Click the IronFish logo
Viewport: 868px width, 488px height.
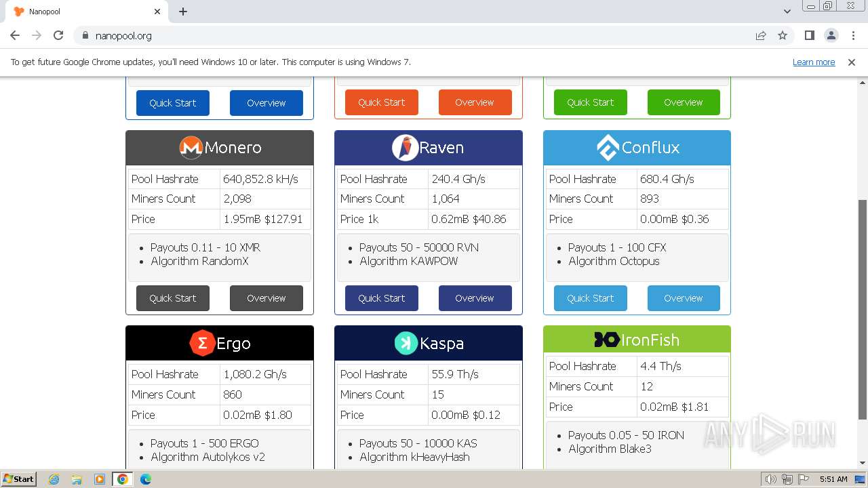(606, 340)
